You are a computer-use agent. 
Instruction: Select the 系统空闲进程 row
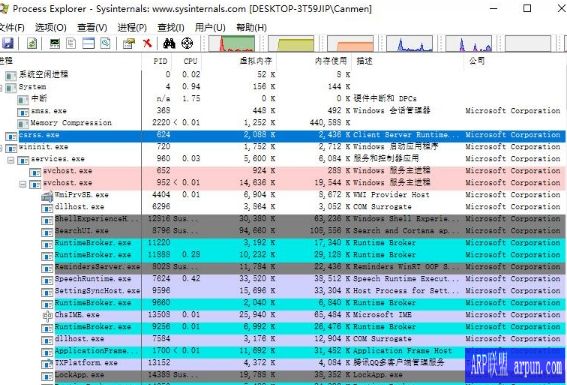tap(284, 74)
